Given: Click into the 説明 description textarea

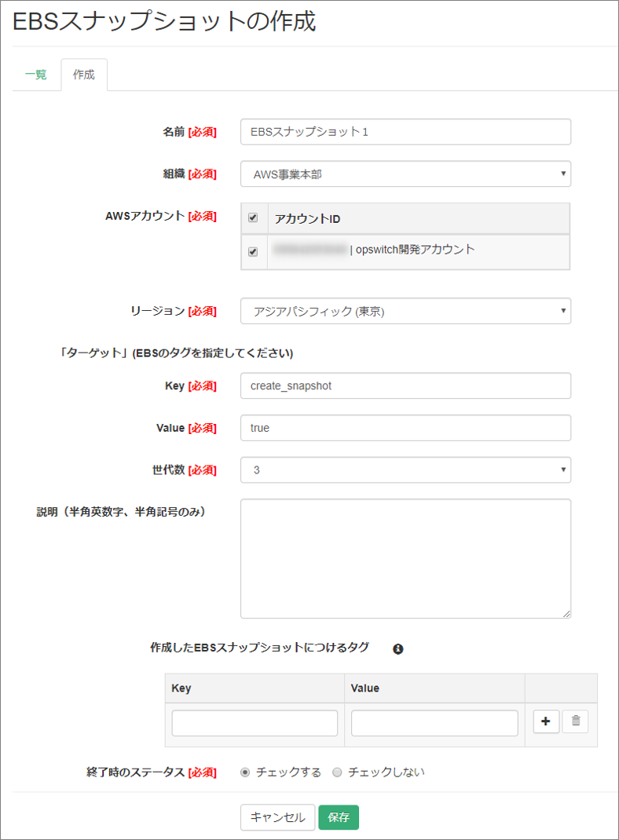Looking at the screenshot, I should coord(405,557).
